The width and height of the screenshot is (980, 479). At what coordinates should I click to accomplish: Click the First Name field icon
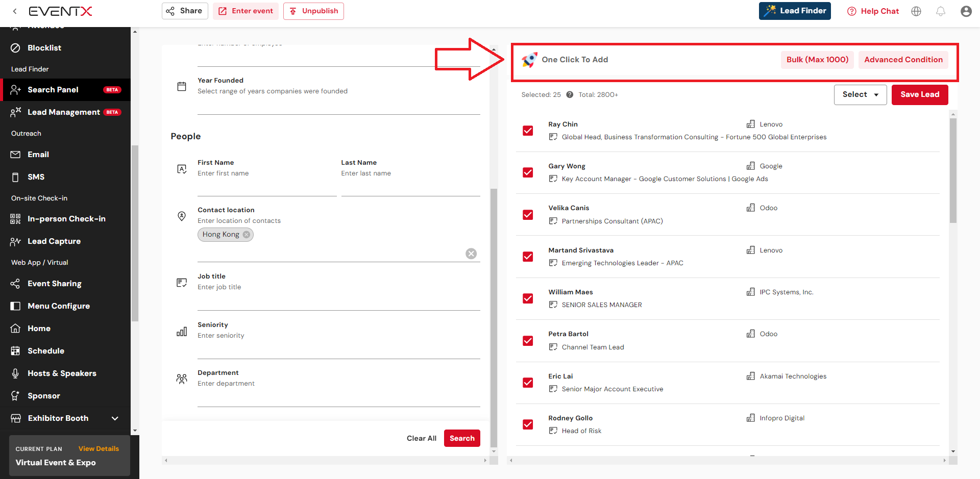(182, 169)
